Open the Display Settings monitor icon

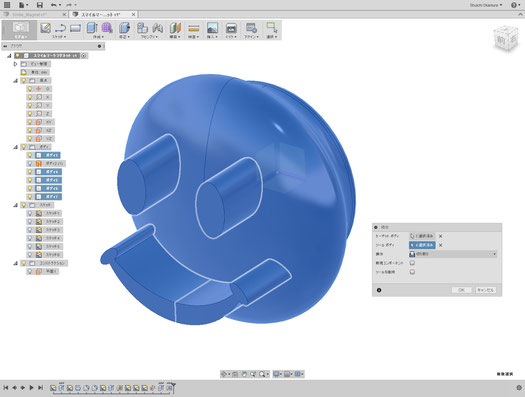[276, 374]
